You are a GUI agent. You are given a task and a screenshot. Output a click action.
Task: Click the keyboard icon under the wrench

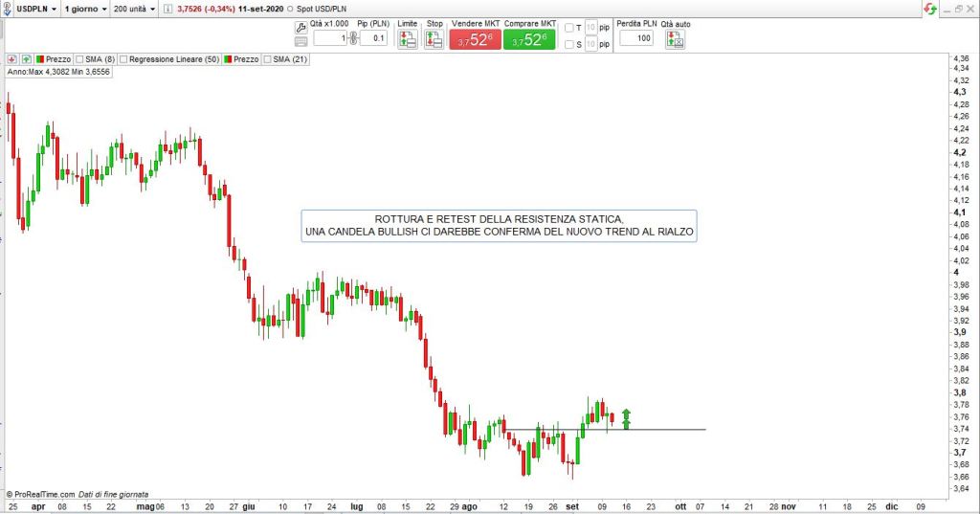point(301,41)
